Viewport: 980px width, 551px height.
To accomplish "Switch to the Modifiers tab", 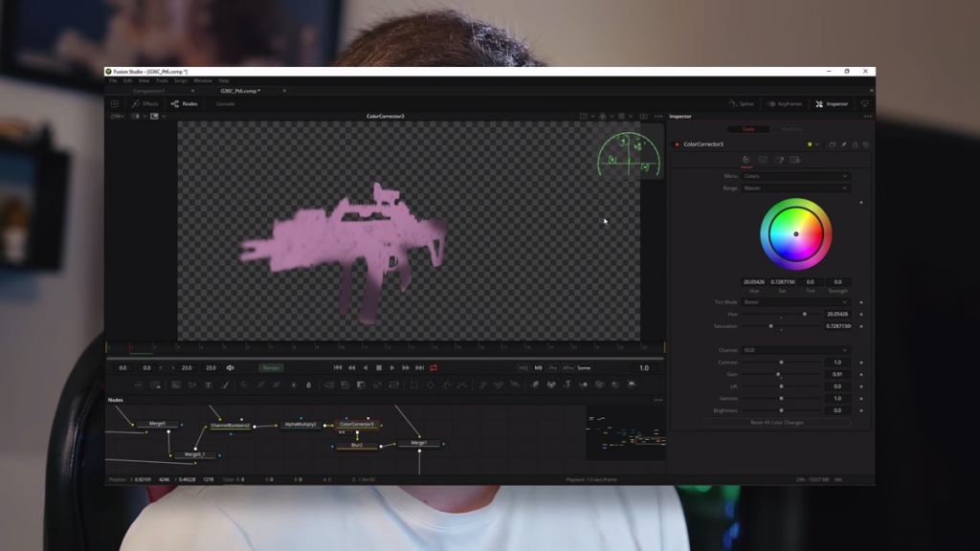I will pyautogui.click(x=791, y=128).
